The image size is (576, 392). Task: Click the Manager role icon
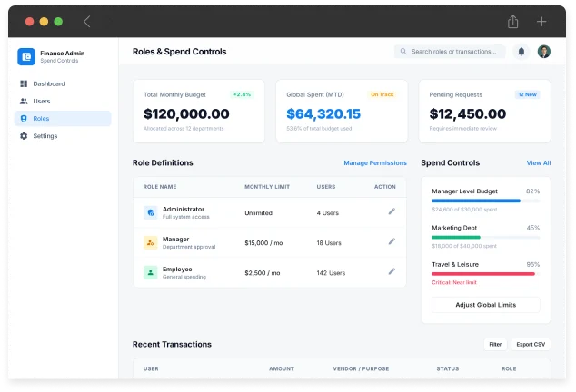tap(150, 242)
